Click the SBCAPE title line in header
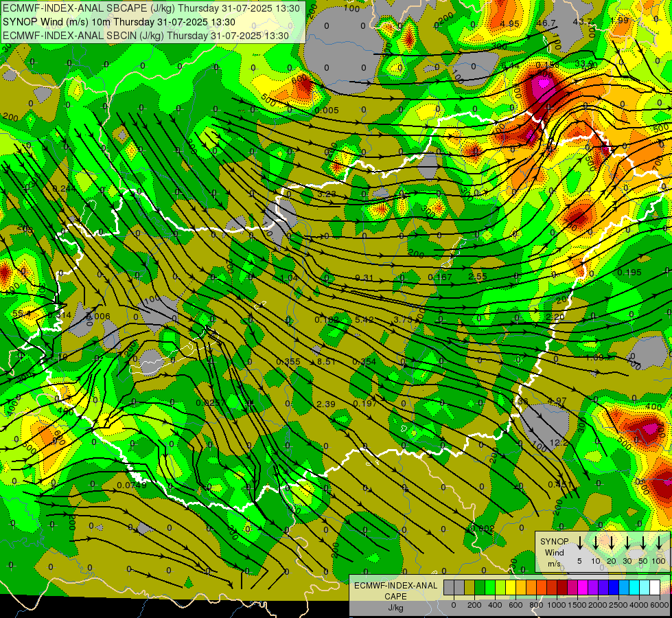Image resolution: width=672 pixels, height=618 pixels. (x=152, y=8)
